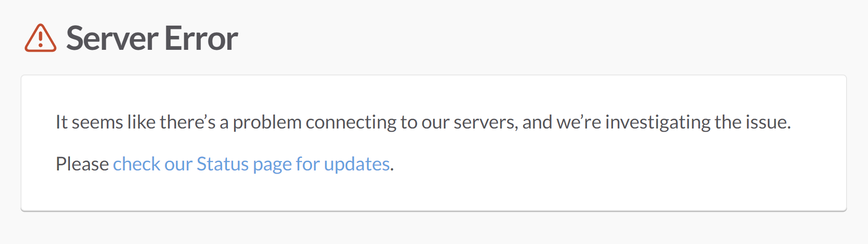Click the exclamation mark inside the warning triangle
The image size is (868, 244).
click(x=41, y=39)
